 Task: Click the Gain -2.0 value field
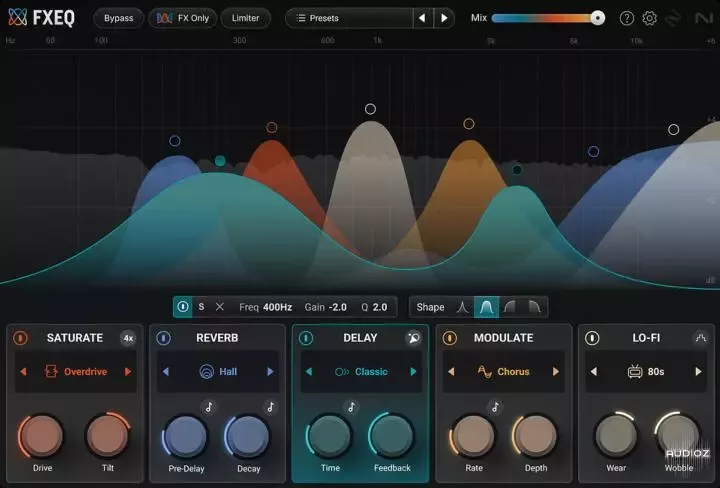click(326, 307)
